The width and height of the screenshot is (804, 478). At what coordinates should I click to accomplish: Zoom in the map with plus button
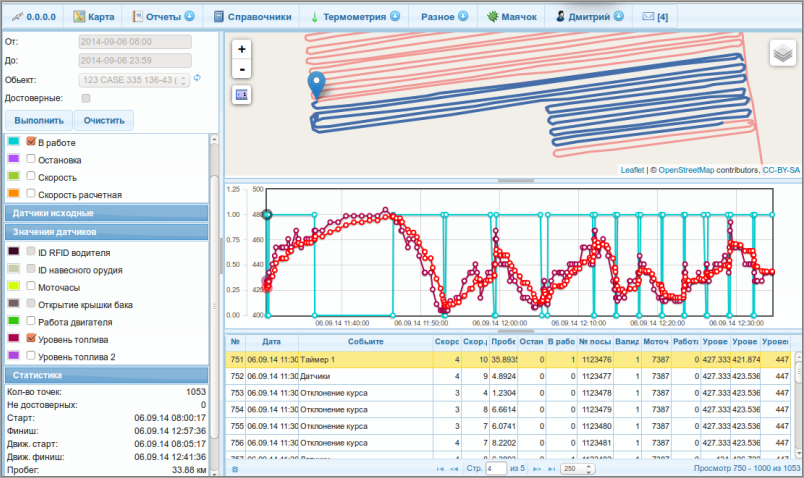coord(242,49)
